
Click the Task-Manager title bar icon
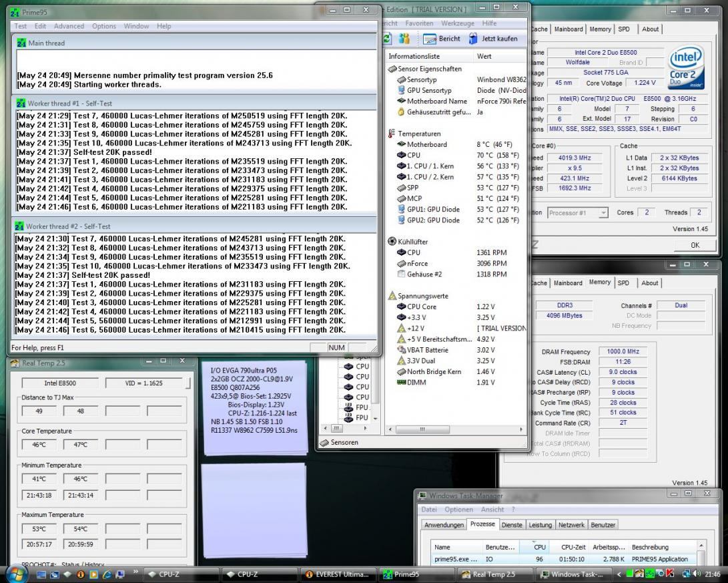point(422,496)
